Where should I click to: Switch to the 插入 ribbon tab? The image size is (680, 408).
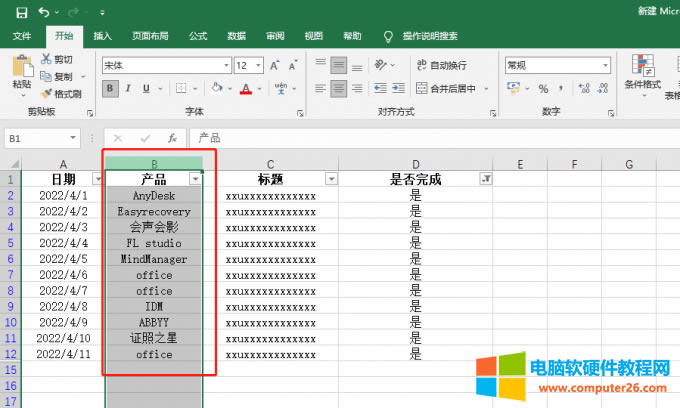click(102, 36)
